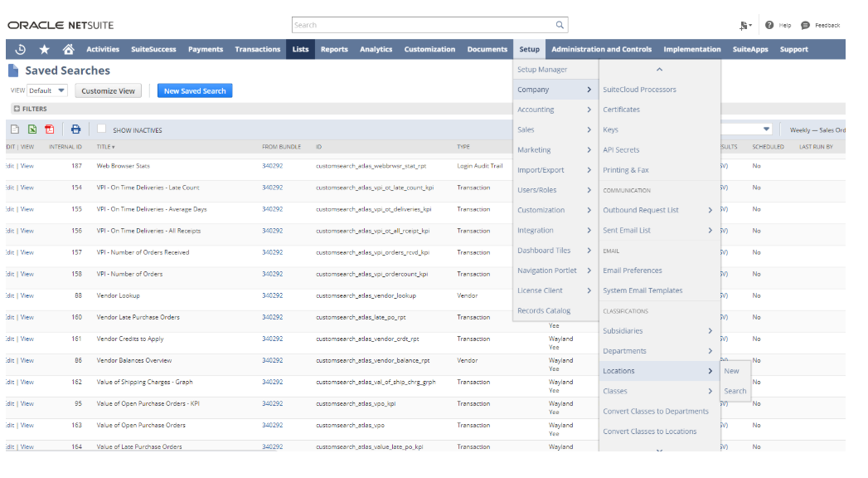Click the Saved Searches page document icon
The width and height of the screenshot is (868, 478).
pos(13,71)
